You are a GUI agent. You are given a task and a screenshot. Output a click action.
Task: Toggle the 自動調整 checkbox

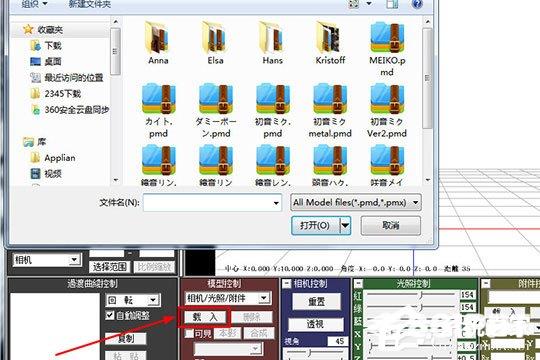coord(110,315)
